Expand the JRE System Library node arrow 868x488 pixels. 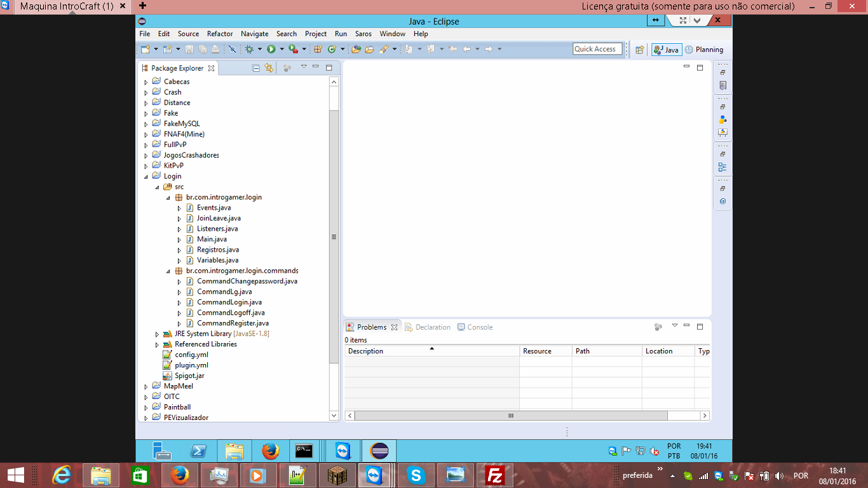[157, 334]
